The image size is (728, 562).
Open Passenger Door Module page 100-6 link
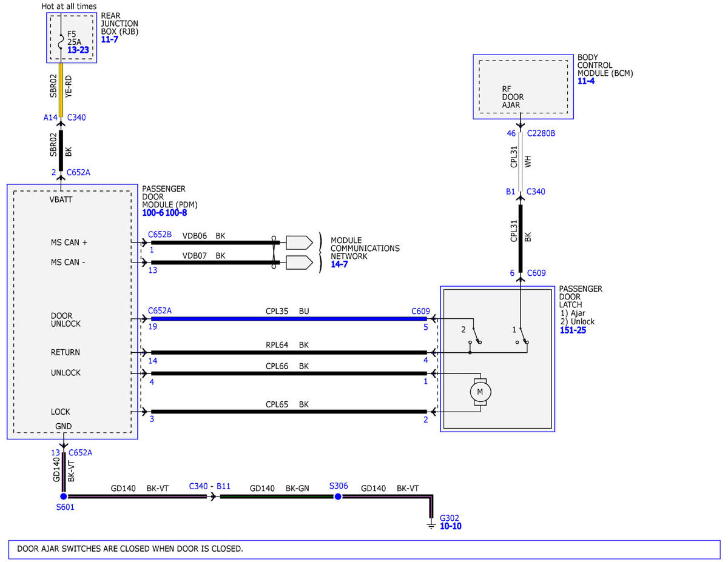[153, 213]
